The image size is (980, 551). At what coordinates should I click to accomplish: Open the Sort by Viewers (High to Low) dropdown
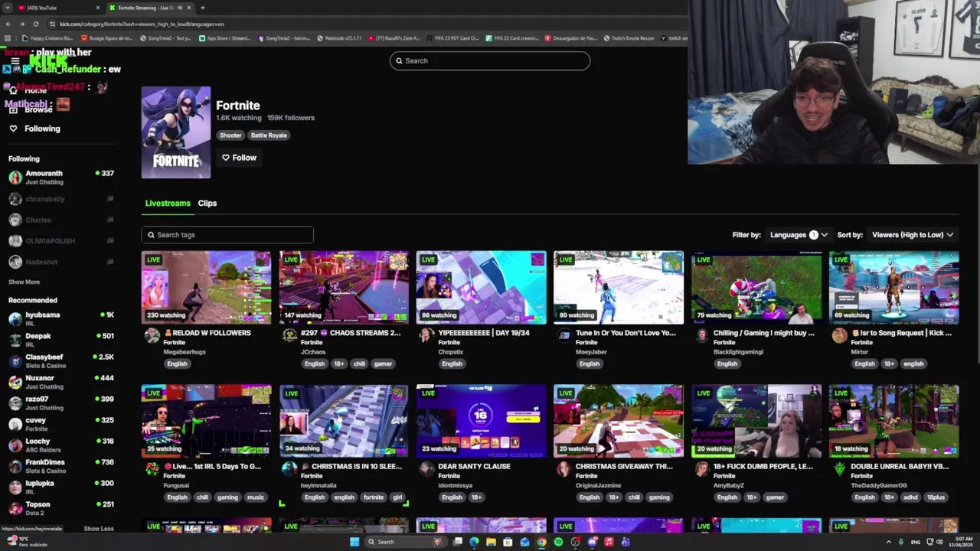(x=913, y=235)
